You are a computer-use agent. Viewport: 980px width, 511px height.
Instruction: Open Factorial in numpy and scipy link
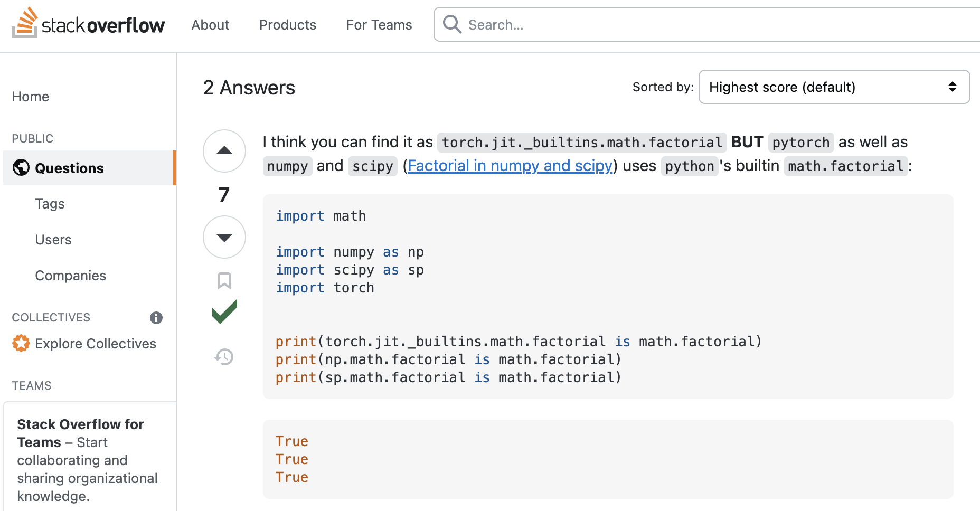click(x=510, y=166)
